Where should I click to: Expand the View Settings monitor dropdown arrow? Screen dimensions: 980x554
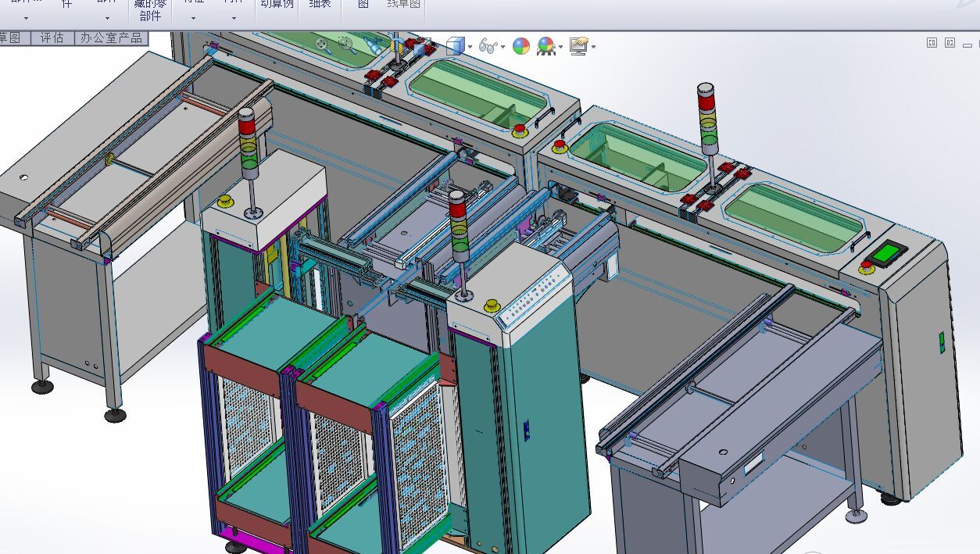[594, 48]
